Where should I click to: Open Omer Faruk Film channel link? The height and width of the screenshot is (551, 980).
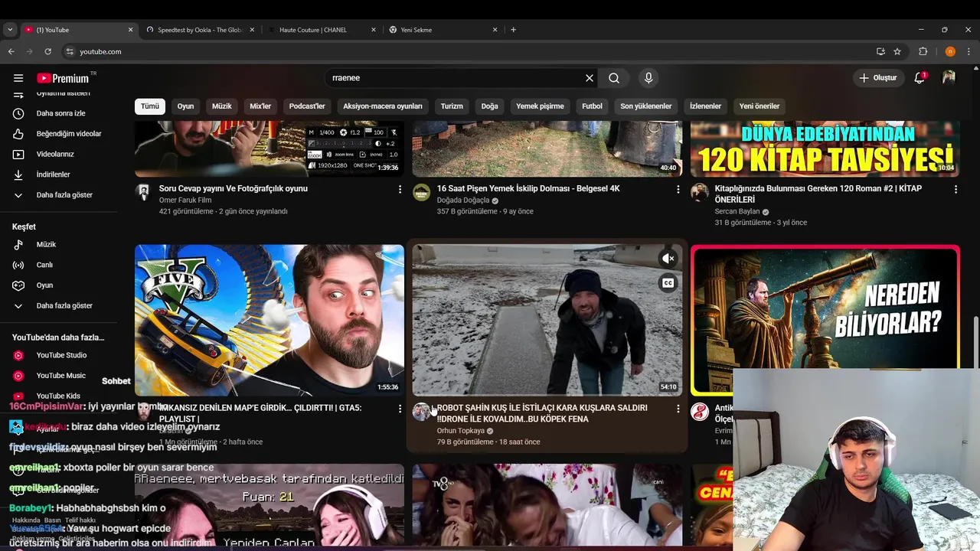[185, 201]
